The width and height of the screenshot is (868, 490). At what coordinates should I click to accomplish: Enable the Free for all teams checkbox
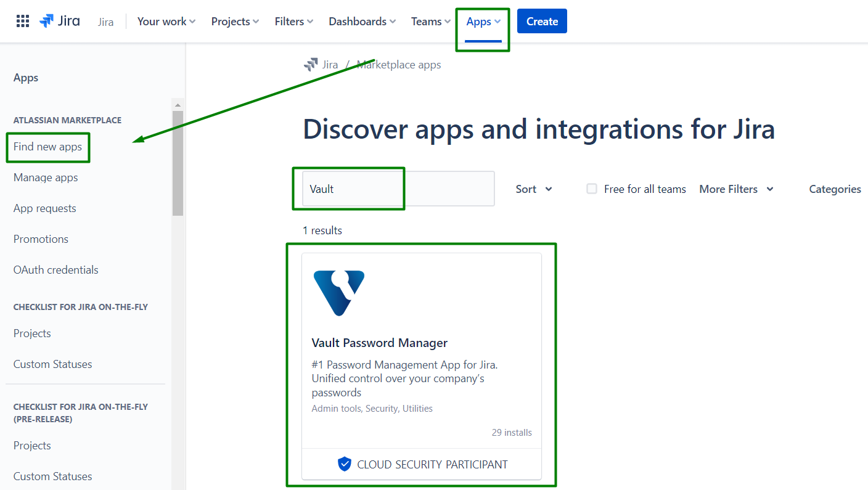pos(592,189)
